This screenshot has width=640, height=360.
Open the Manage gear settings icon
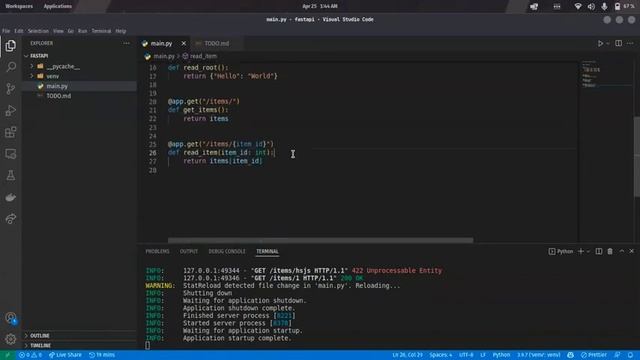click(x=11, y=339)
